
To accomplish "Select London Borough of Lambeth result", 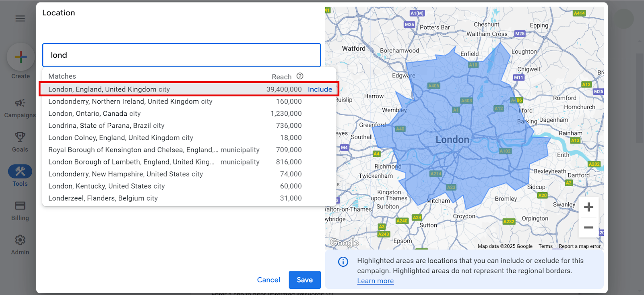I will point(189,162).
